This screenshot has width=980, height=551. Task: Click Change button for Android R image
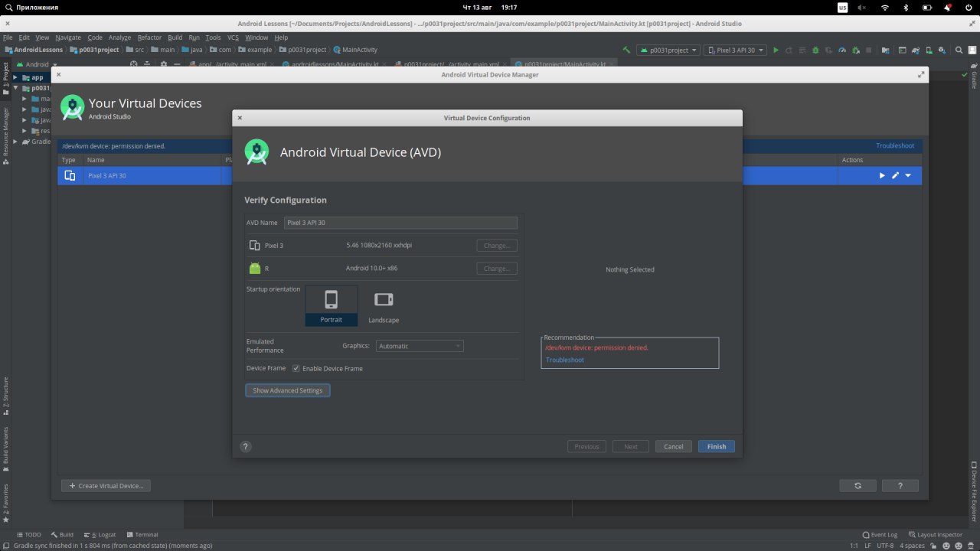point(497,269)
